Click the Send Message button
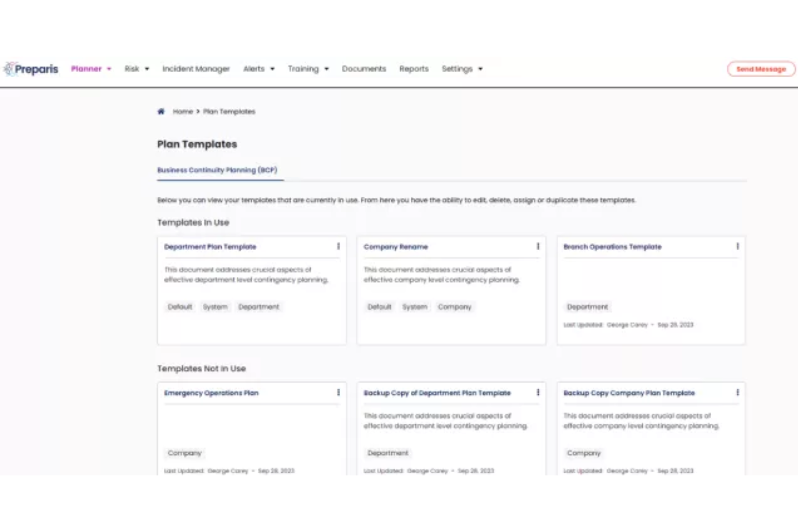The width and height of the screenshot is (798, 532). click(x=760, y=69)
